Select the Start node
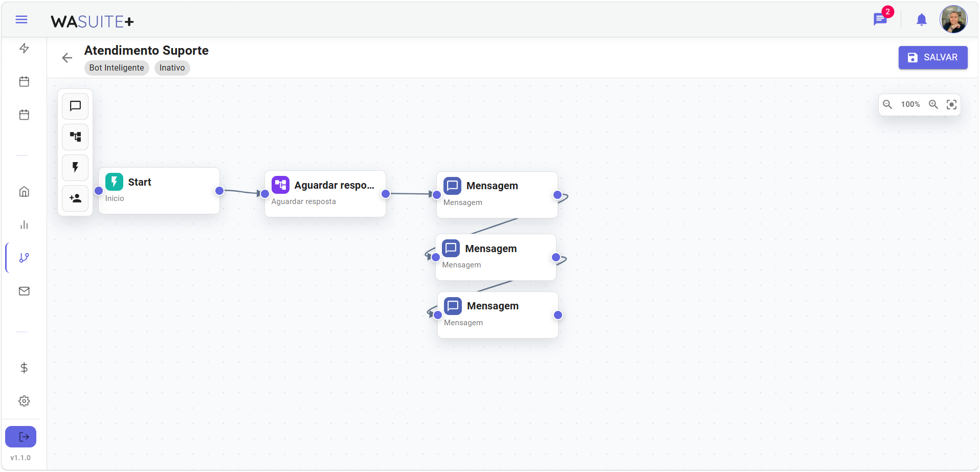Screen dimensions: 980x472 coord(159,191)
